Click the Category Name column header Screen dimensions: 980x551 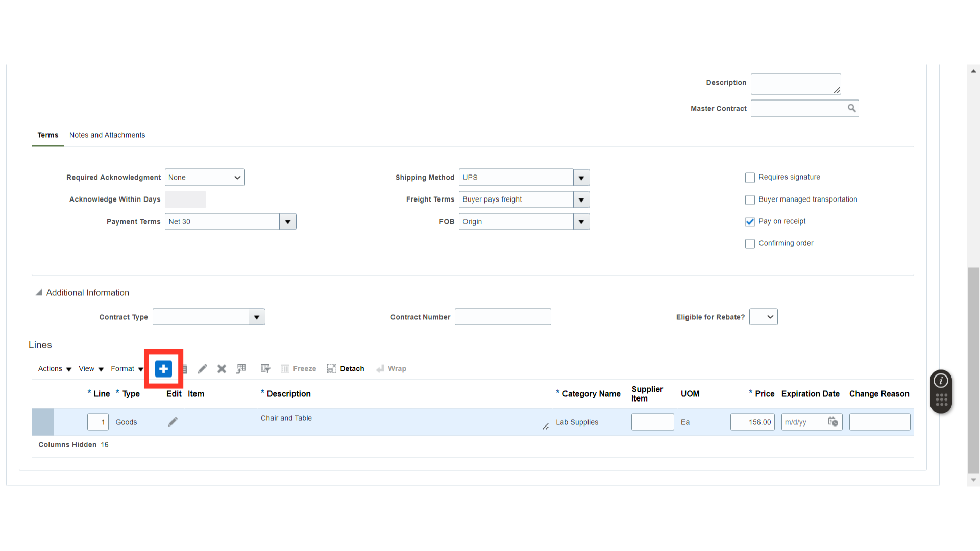(591, 394)
